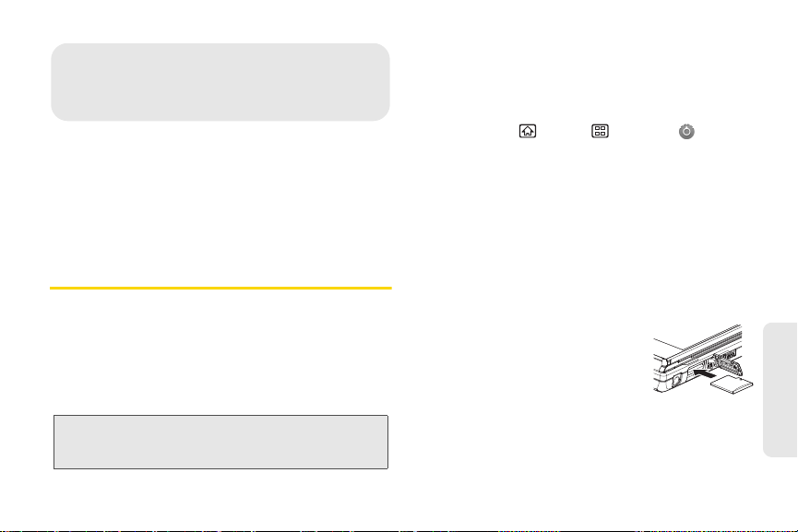This screenshot has width=798, height=532.
Task: Select the phone card-insertion illustration
Action: (703, 359)
